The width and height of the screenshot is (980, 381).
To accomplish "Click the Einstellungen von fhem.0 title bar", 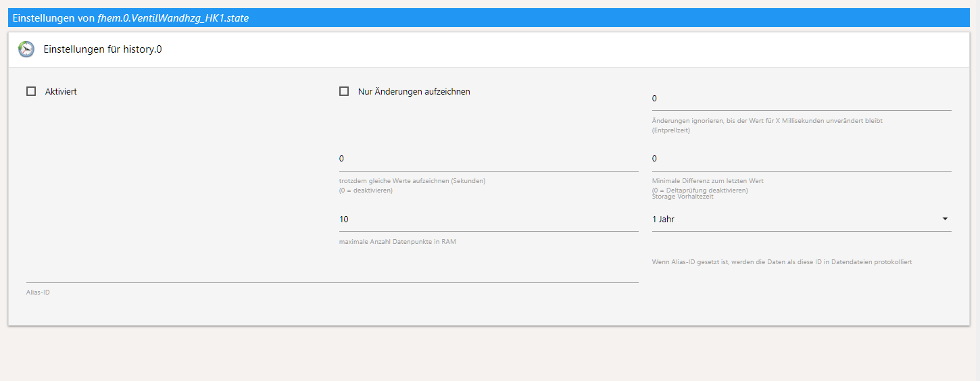I will pos(489,18).
